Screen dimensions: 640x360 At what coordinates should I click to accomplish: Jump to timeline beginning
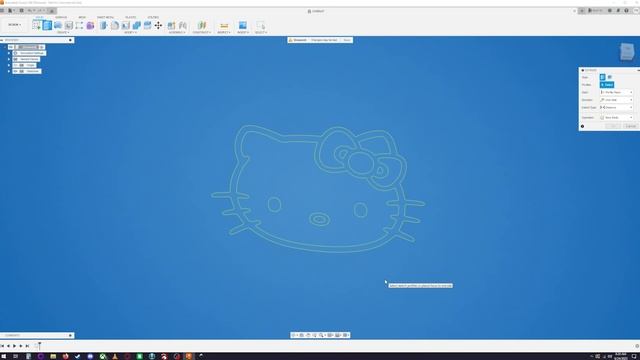pos(2,346)
